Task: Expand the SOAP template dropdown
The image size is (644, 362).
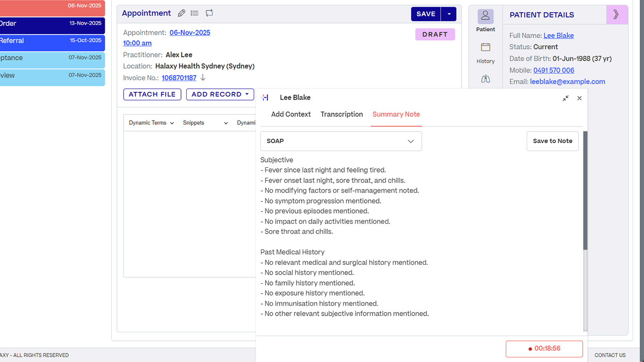Action: click(341, 141)
